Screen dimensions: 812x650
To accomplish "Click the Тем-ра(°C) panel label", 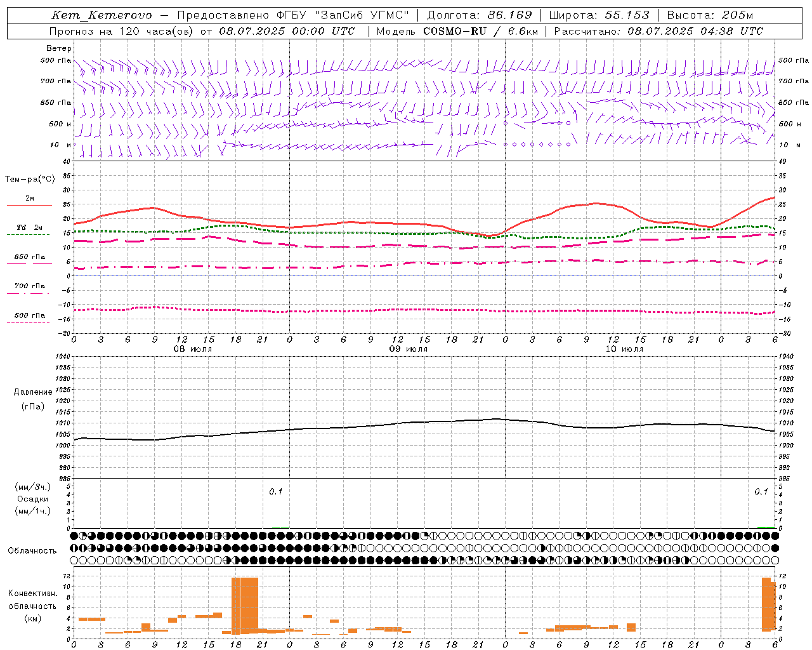I will (x=30, y=180).
